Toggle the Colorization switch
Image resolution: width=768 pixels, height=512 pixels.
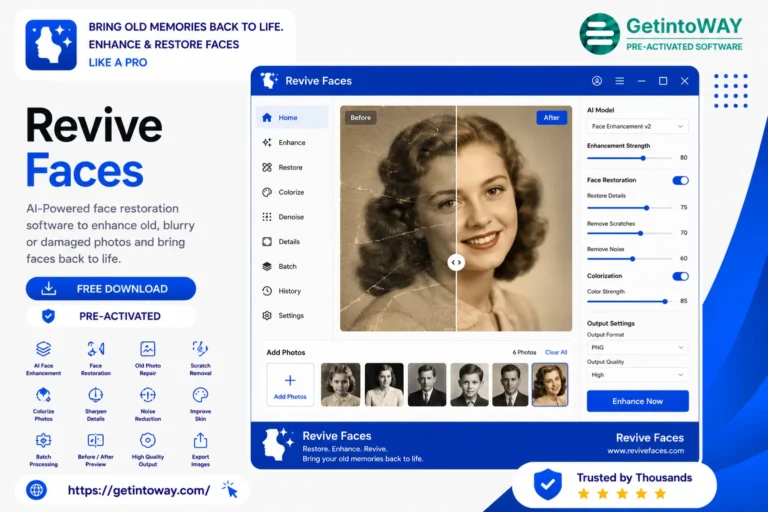[x=680, y=276]
